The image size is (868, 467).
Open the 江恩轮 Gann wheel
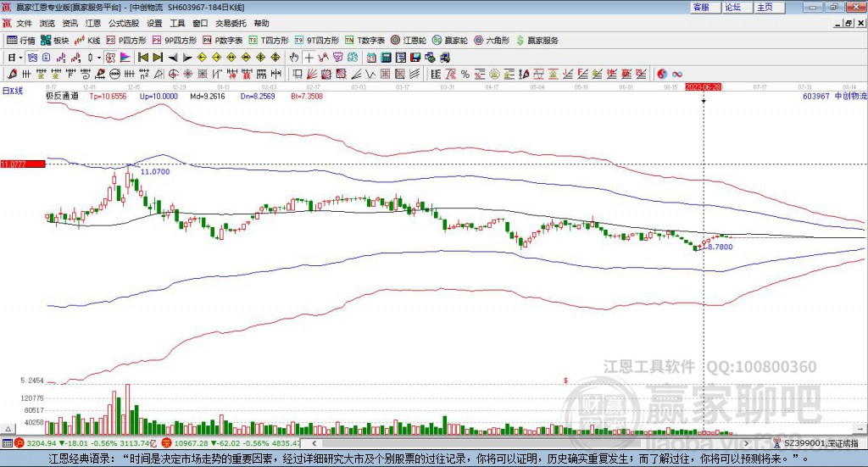click(409, 41)
